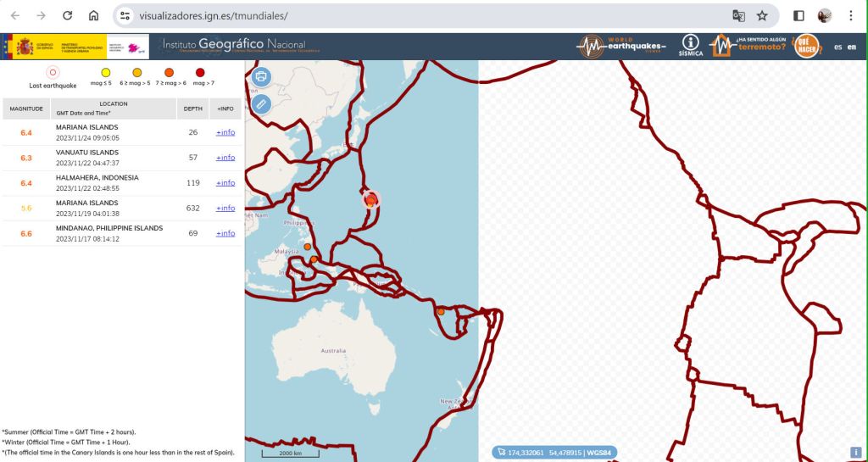Click the print map tool button
Screen dimensions: 868x462
pos(261,76)
